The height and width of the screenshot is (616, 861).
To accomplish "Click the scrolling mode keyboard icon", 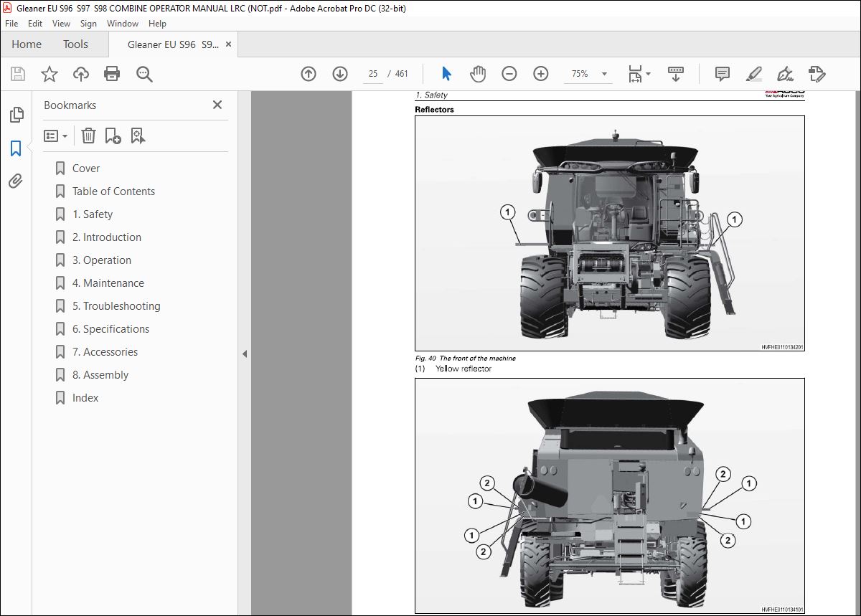I will pyautogui.click(x=675, y=74).
